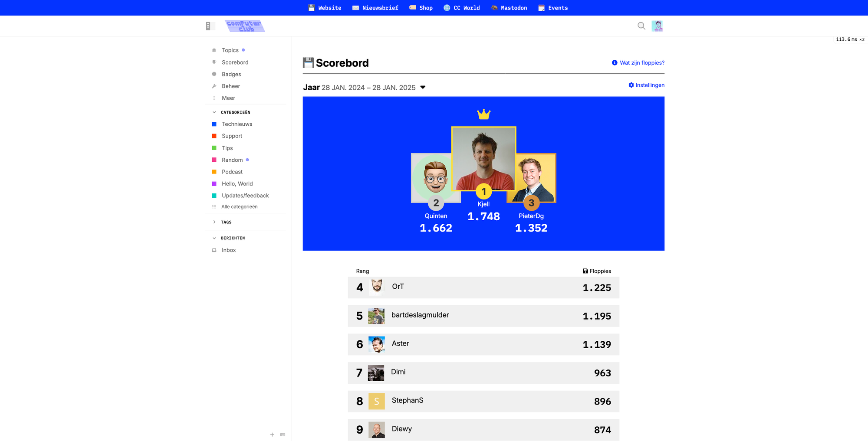The image size is (868, 441).
Task: Click the keyboard shortcuts icon at bottom left
Action: pyautogui.click(x=283, y=434)
